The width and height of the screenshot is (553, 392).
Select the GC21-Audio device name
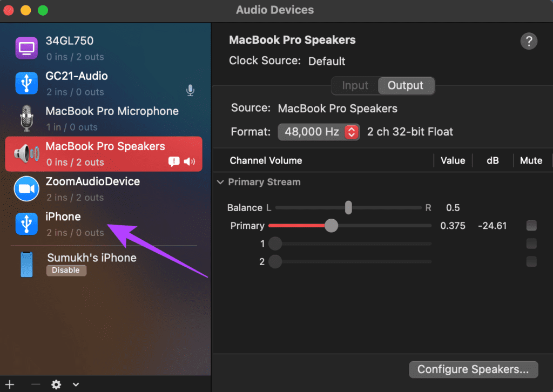click(77, 76)
